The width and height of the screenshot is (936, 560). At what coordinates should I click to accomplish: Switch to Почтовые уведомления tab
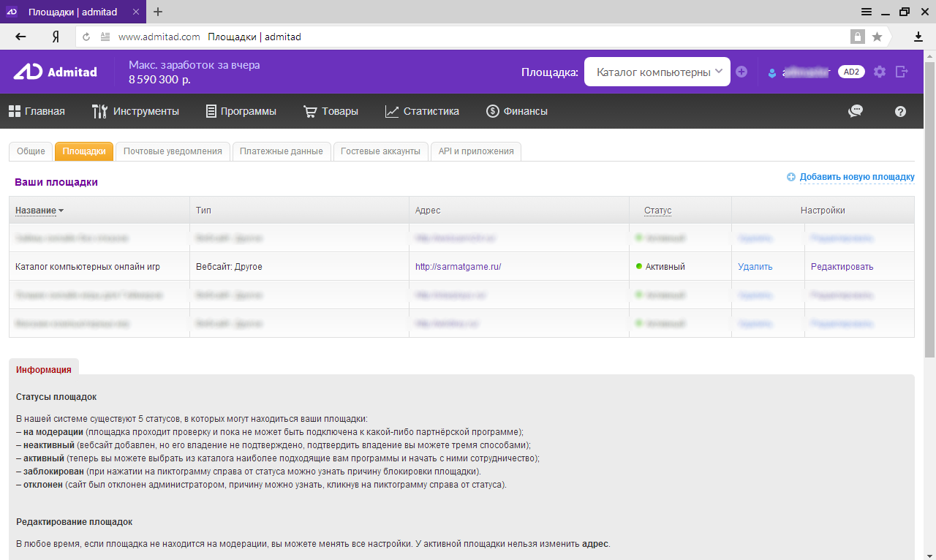coord(173,151)
